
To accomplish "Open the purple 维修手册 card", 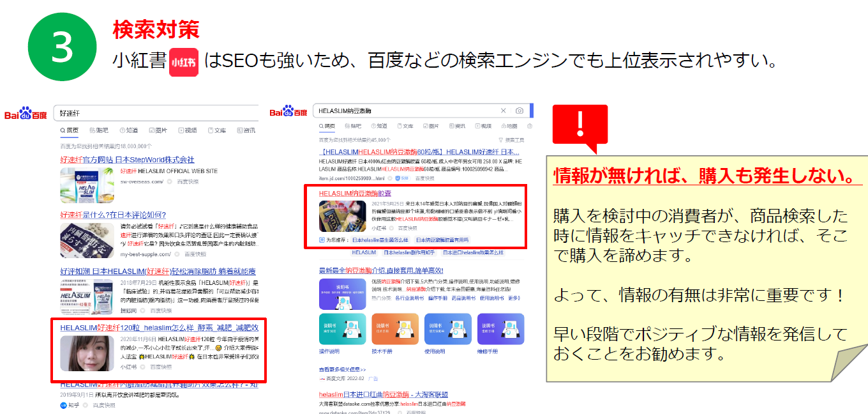I will pos(500,329).
